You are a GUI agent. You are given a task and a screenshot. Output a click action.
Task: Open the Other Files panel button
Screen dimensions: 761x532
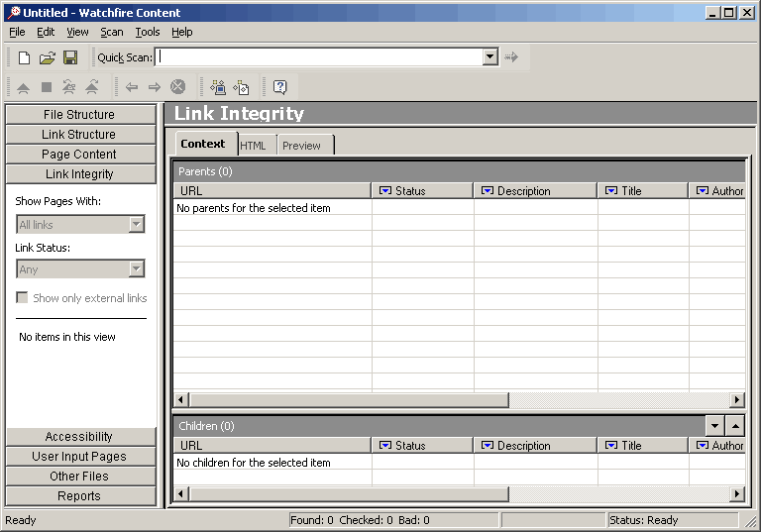click(x=80, y=477)
